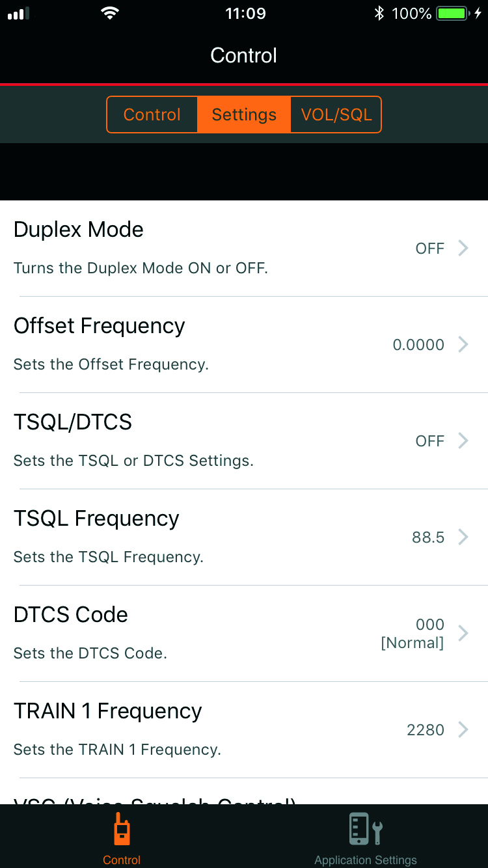Screen dimensions: 488x868
Task: Tap the cellular signal bars icon
Action: coord(19,14)
